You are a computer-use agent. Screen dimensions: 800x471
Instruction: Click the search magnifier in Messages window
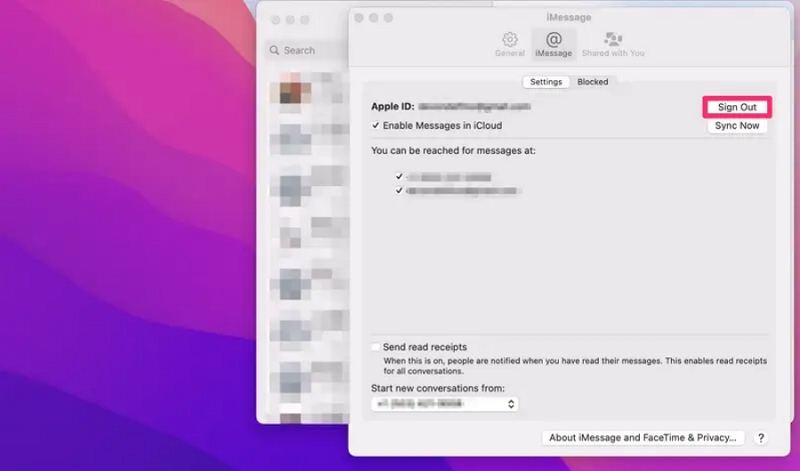point(274,50)
